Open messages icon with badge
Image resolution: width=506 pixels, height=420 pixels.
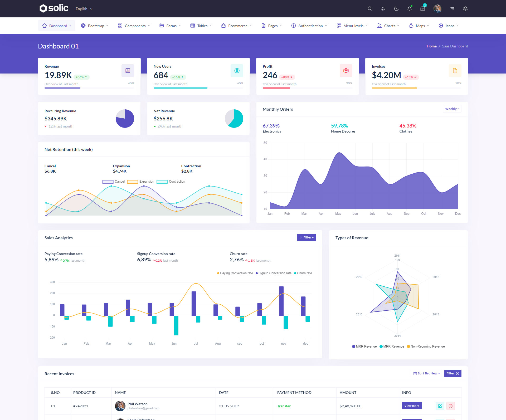pyautogui.click(x=422, y=9)
